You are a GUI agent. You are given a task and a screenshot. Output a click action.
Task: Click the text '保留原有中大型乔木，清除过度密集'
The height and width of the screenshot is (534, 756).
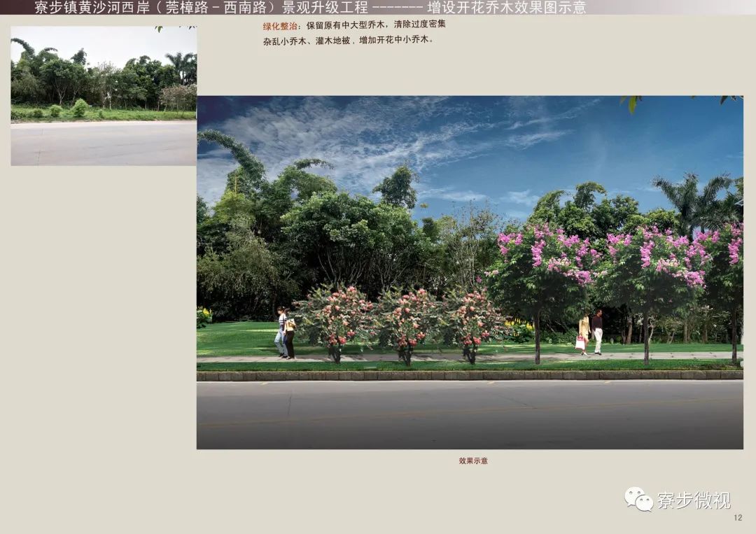[376, 24]
